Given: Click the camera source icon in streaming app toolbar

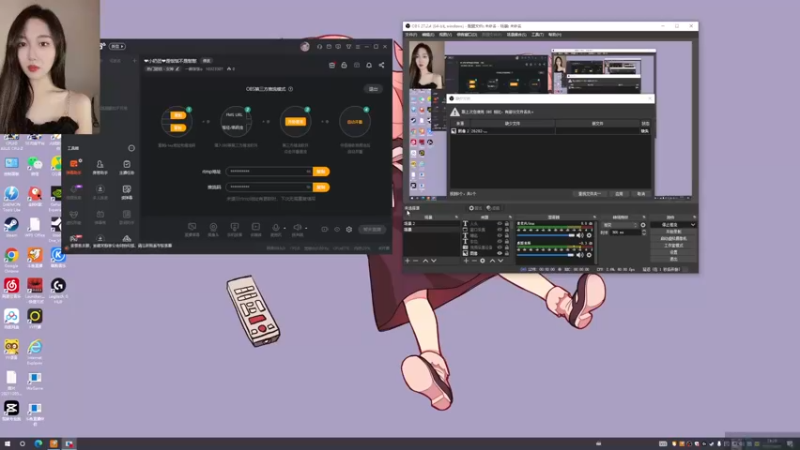Looking at the screenshot, I should 213,228.
